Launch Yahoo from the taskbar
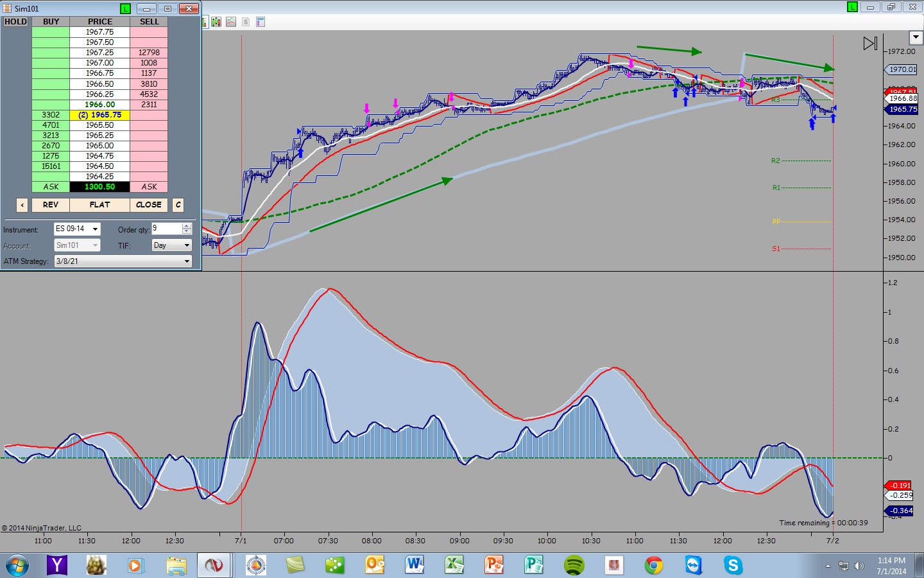Image resolution: width=924 pixels, height=578 pixels. [57, 565]
